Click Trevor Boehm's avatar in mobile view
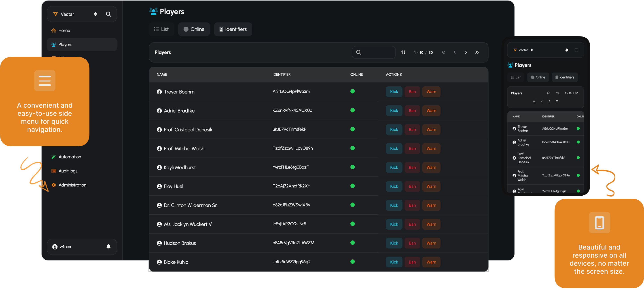This screenshot has width=644, height=299. pos(514,129)
